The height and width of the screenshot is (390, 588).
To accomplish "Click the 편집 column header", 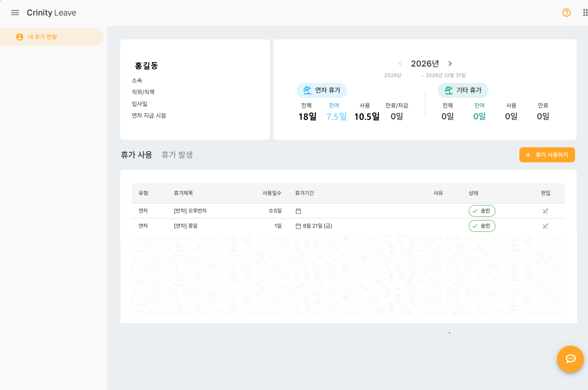I will pos(545,193).
